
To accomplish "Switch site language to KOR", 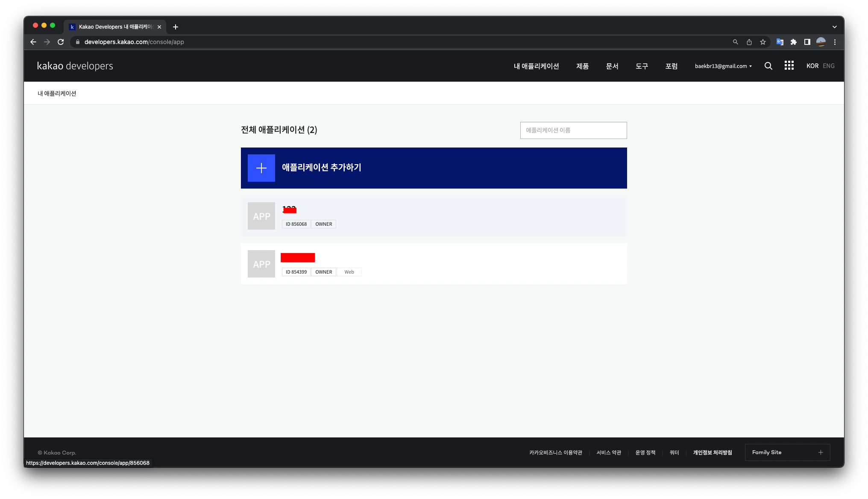I will [812, 66].
